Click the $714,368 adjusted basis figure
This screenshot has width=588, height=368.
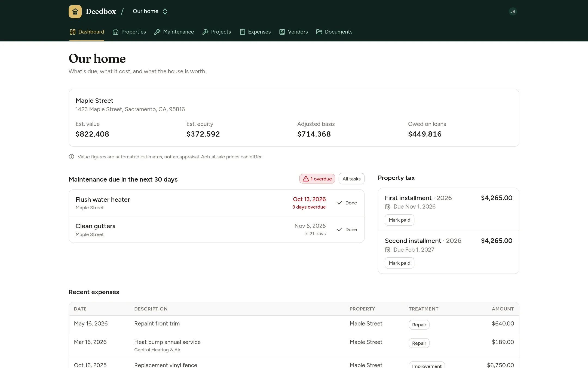tap(314, 134)
